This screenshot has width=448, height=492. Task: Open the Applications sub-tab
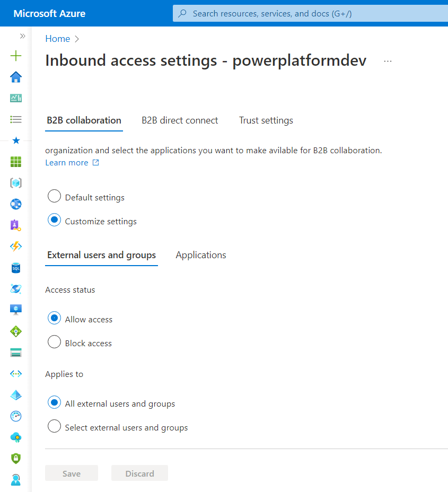pyautogui.click(x=201, y=255)
